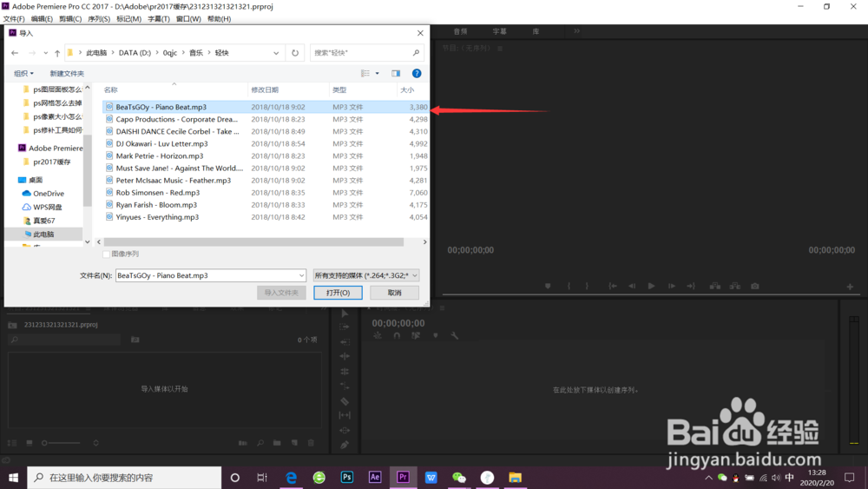868x489 pixels.
Task: Open the view options dropdown arrow
Action: click(378, 73)
